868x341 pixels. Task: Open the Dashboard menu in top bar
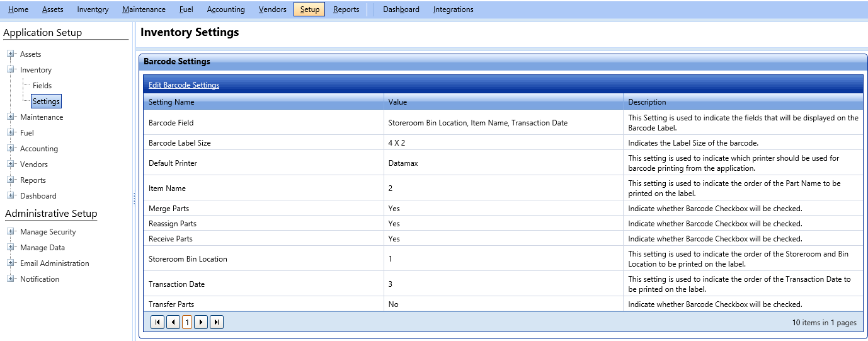pyautogui.click(x=401, y=9)
